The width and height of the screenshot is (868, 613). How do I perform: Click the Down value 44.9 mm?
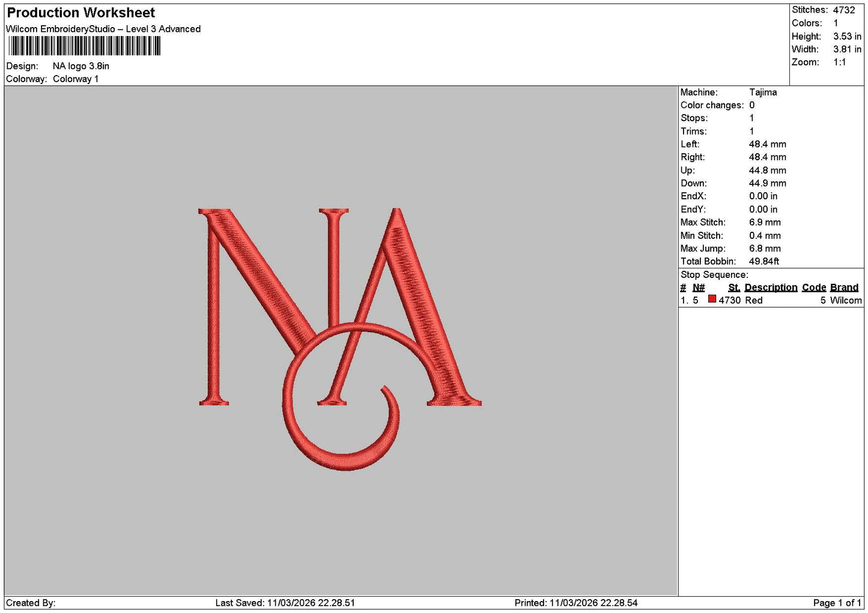pos(767,183)
